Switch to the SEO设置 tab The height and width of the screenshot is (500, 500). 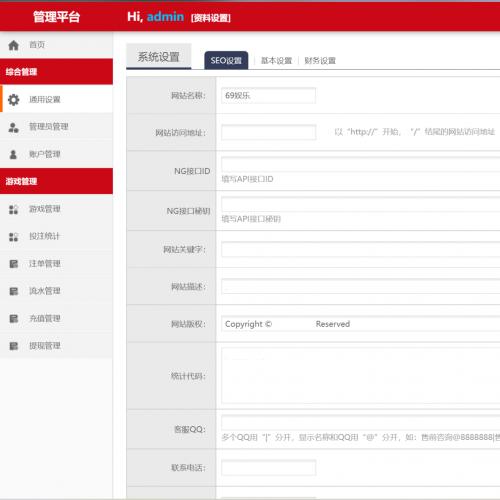(x=226, y=60)
